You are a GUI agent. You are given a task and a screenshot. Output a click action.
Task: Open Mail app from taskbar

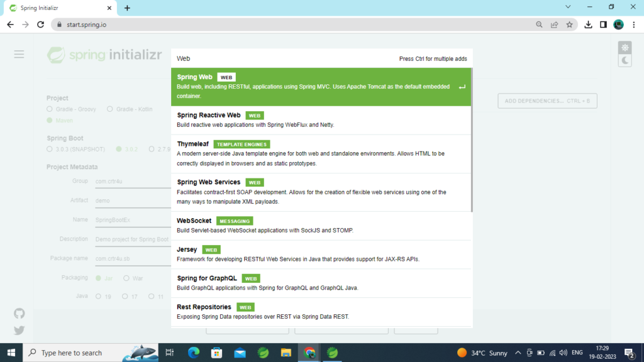(x=240, y=353)
